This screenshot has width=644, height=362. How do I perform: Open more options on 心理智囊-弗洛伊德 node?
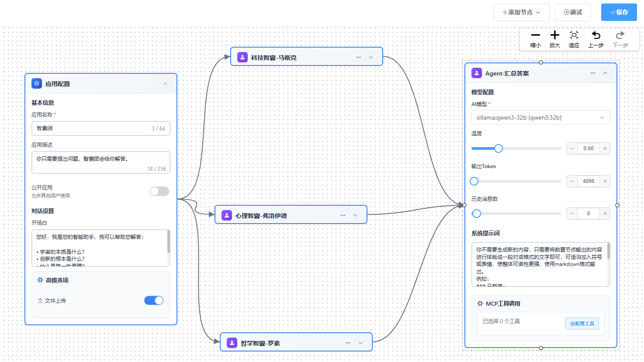click(x=343, y=215)
